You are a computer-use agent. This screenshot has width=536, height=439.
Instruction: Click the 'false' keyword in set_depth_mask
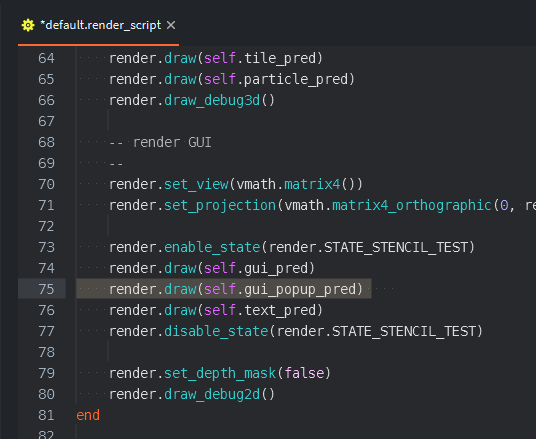pyautogui.click(x=304, y=373)
